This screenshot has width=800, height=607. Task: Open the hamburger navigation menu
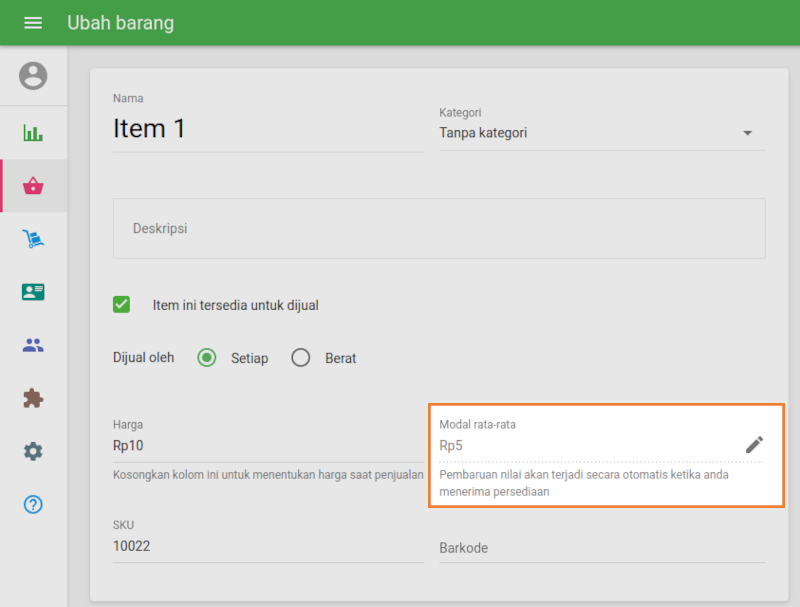point(33,23)
